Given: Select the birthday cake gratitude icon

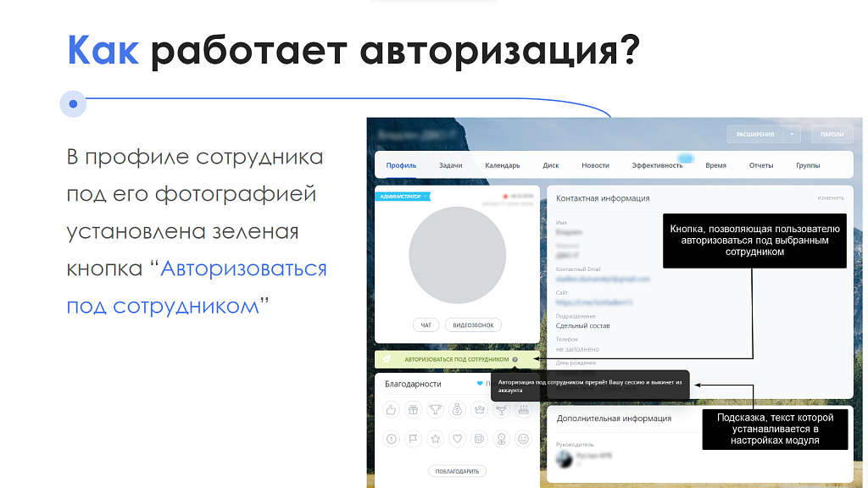Looking at the screenshot, I should click(521, 409).
